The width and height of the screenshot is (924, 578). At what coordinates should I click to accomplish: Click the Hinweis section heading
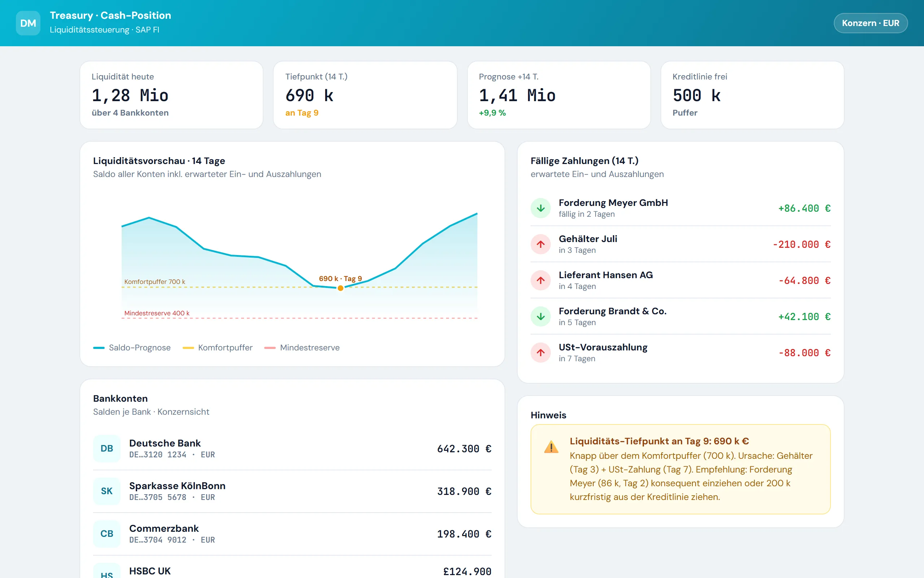point(548,415)
